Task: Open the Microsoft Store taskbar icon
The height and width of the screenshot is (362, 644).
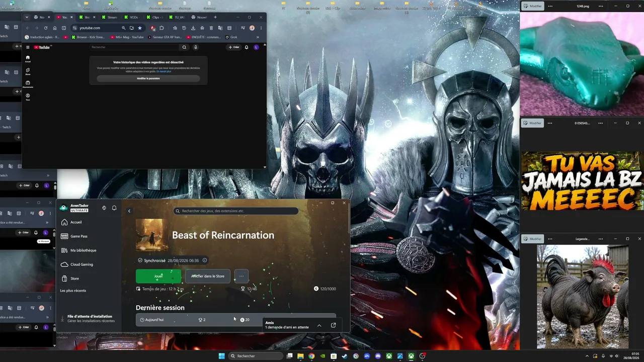Action: tap(334, 356)
